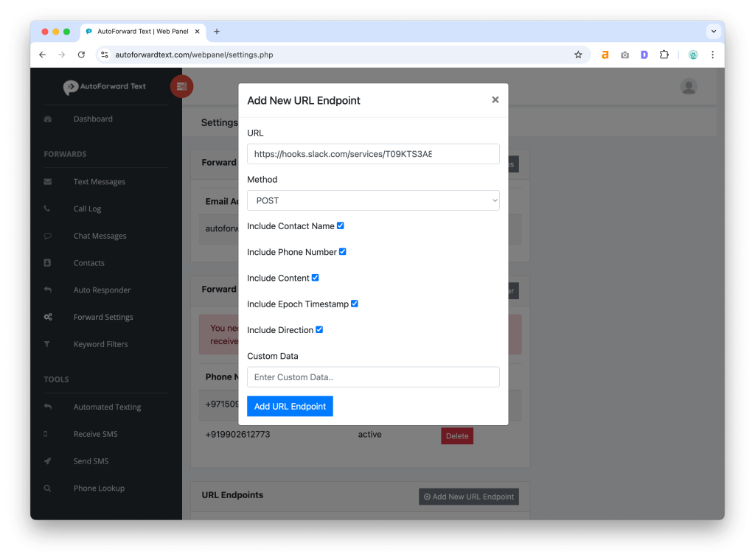Disable the Include Epoch Timestamp checkbox

tap(354, 304)
